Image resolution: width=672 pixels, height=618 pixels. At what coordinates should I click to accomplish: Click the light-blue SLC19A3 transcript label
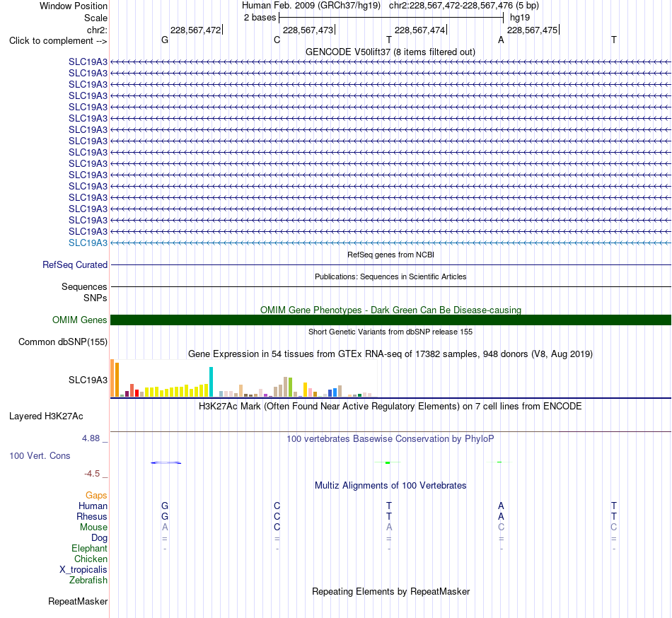[x=88, y=243]
